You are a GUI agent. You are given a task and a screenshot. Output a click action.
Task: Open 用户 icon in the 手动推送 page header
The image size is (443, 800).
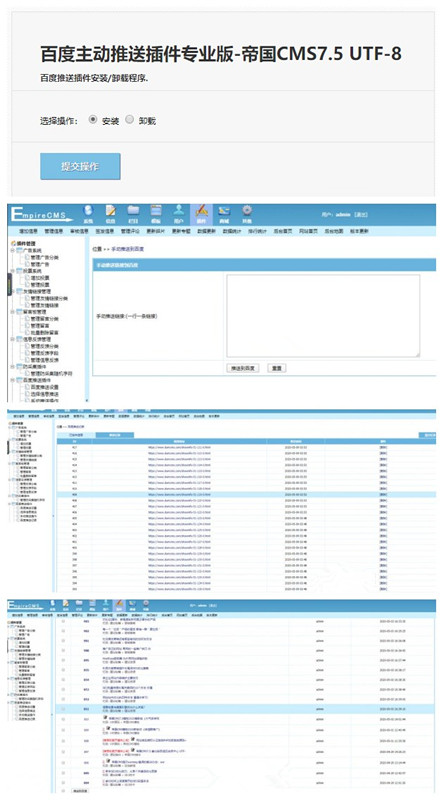tap(178, 214)
